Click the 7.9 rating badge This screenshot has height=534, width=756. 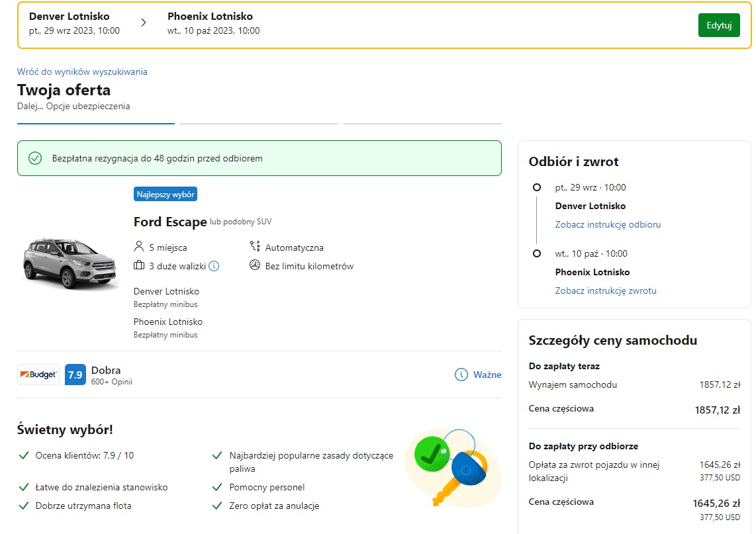[75, 375]
